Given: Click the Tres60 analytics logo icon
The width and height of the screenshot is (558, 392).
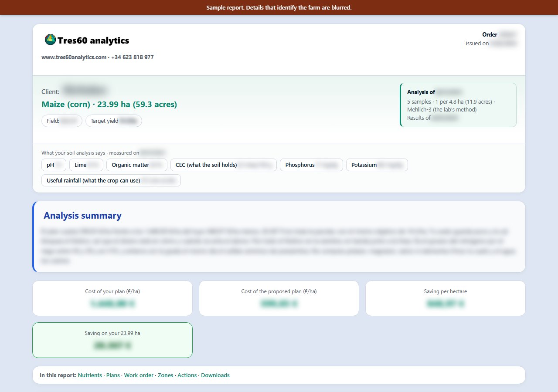Looking at the screenshot, I should 51,40.
